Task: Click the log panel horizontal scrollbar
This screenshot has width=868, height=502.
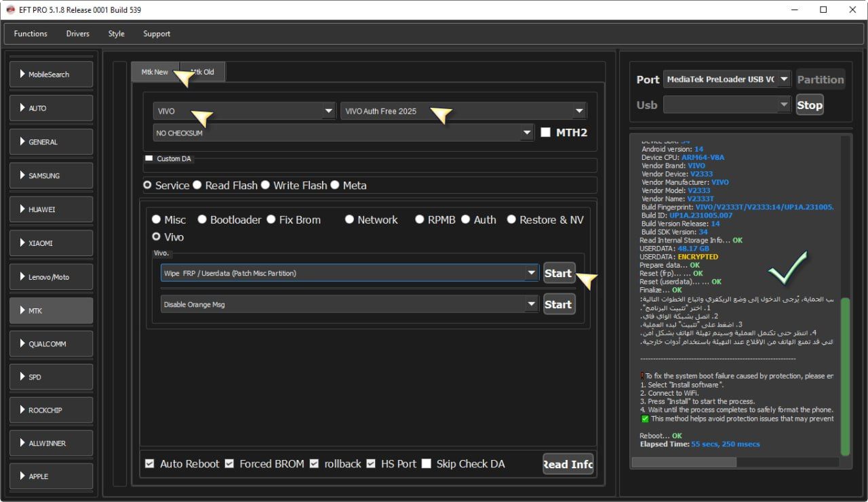Action: [684, 462]
